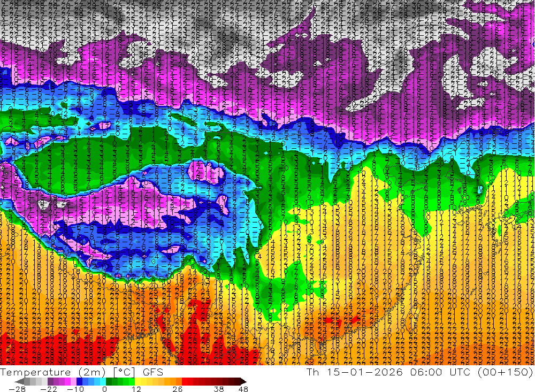535x392 pixels.
Task: Click the '0' legend label
Action: [x=105, y=389]
